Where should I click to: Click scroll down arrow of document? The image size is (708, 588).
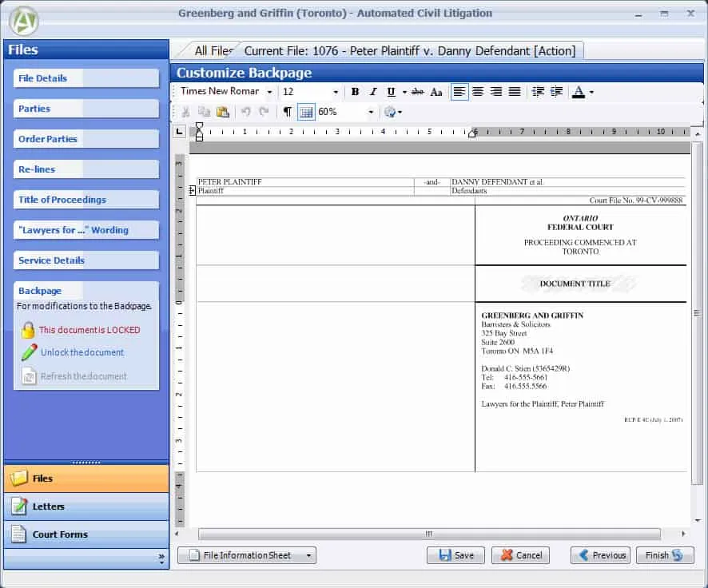click(698, 520)
